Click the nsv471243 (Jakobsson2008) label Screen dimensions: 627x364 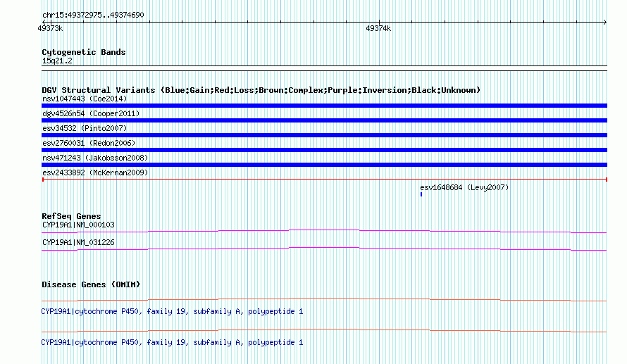[x=95, y=158]
